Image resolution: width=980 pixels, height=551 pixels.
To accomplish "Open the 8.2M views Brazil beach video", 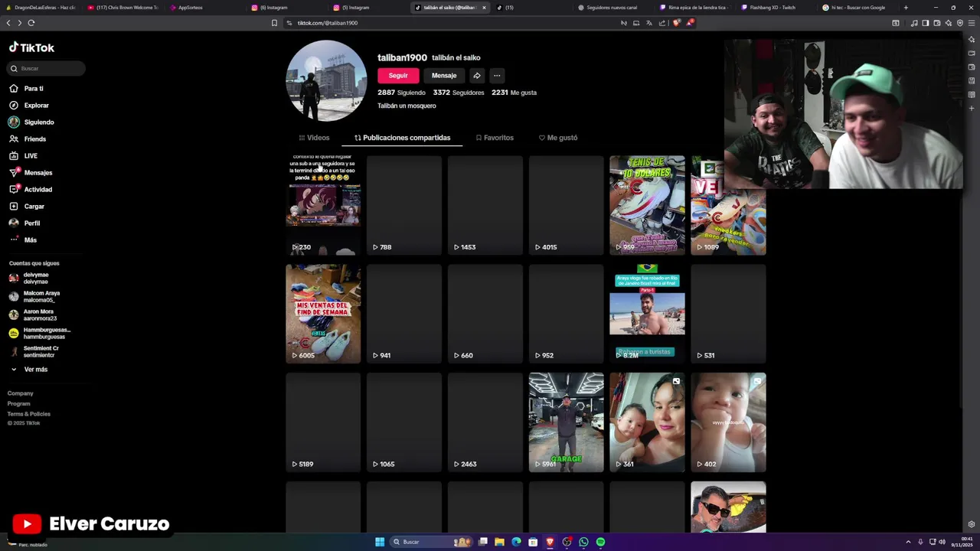I will 647,314.
